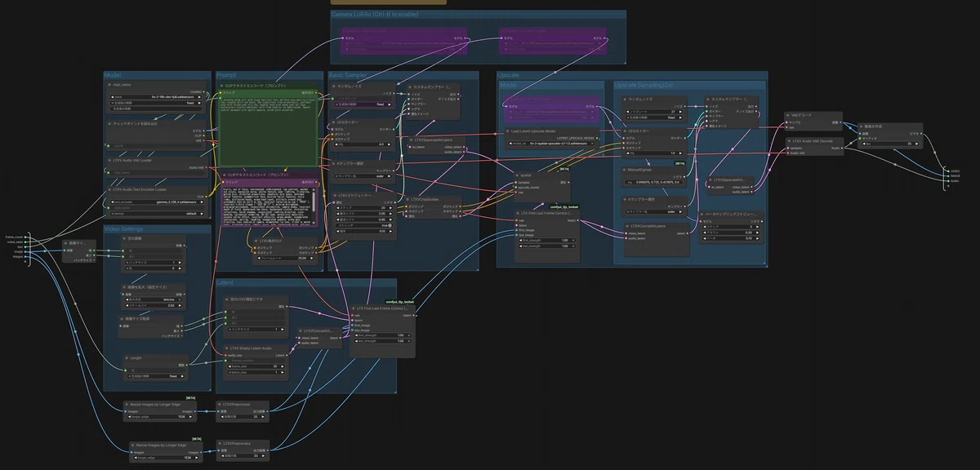The image size is (980, 470).
Task: Open the device default combo
Action: coord(156,214)
